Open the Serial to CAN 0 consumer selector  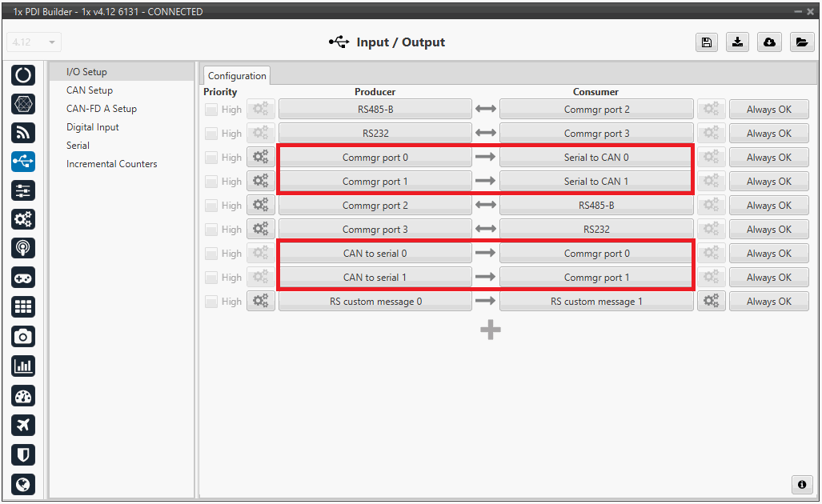click(596, 158)
